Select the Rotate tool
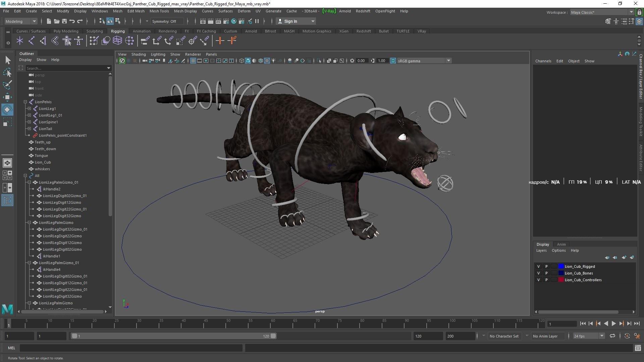644x362 pixels. point(7,110)
